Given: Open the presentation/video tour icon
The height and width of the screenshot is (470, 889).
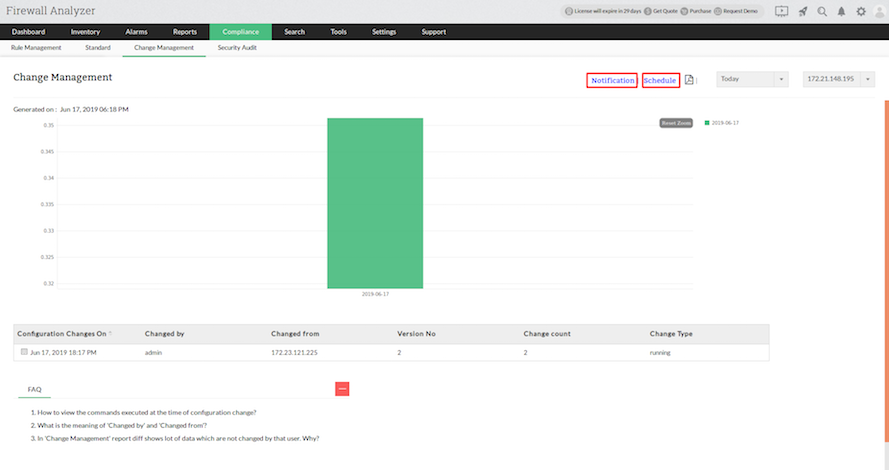Looking at the screenshot, I should [x=781, y=11].
